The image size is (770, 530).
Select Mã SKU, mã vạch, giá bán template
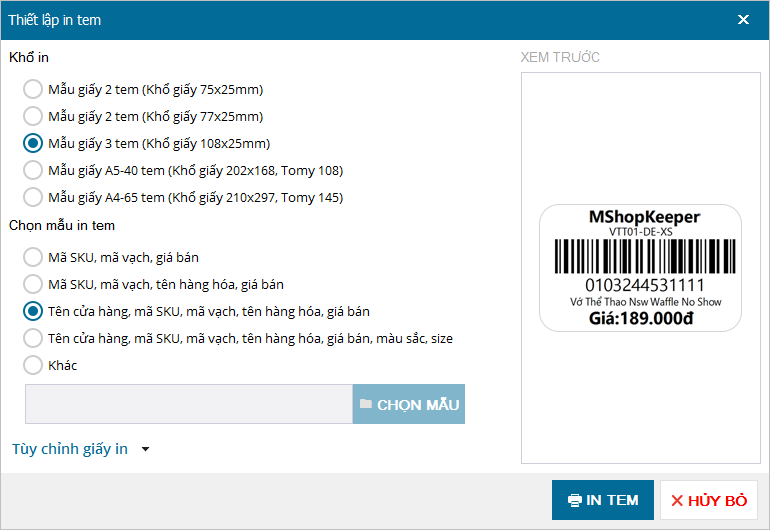point(33,257)
